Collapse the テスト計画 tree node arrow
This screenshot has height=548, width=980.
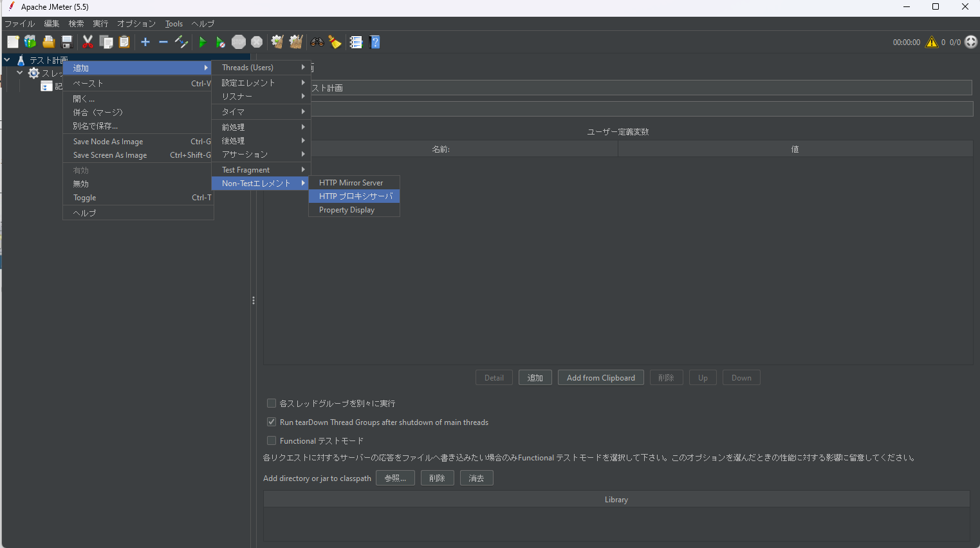[7, 60]
